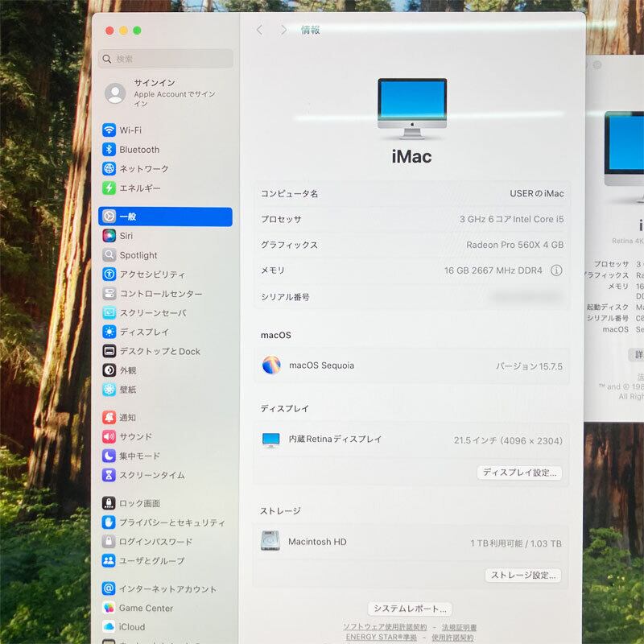Viewport: 644px width, 644px height.
Task: Open プライバシーとセキュリティ hand icon
Action: [x=109, y=522]
